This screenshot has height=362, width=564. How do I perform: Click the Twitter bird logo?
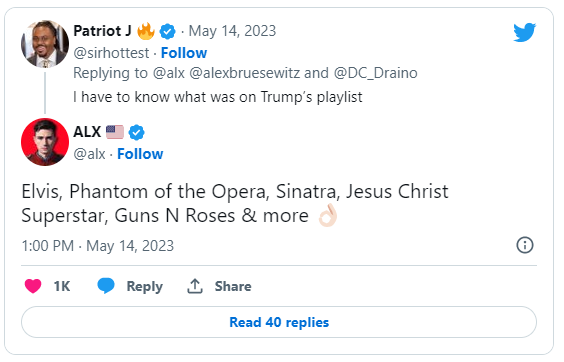click(524, 32)
